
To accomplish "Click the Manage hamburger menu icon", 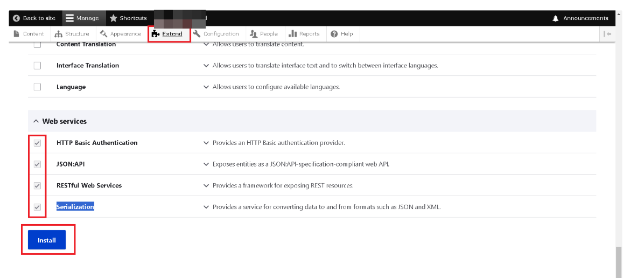I will coord(69,18).
